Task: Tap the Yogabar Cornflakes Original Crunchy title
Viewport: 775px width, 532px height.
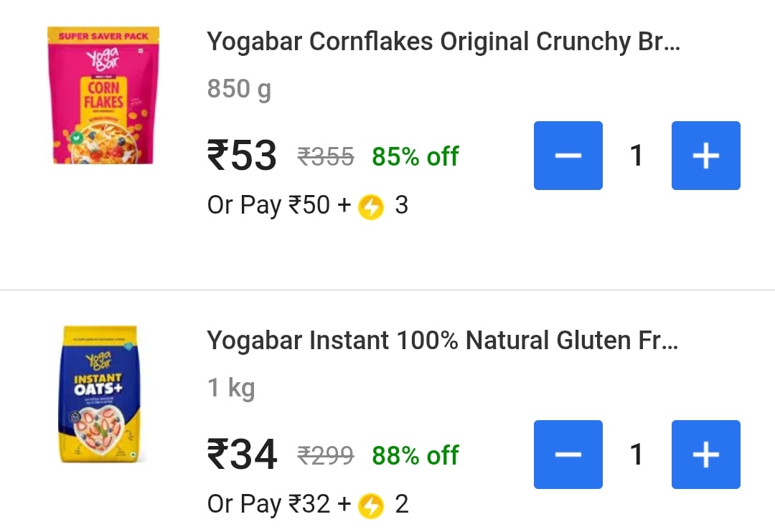Action: (443, 42)
